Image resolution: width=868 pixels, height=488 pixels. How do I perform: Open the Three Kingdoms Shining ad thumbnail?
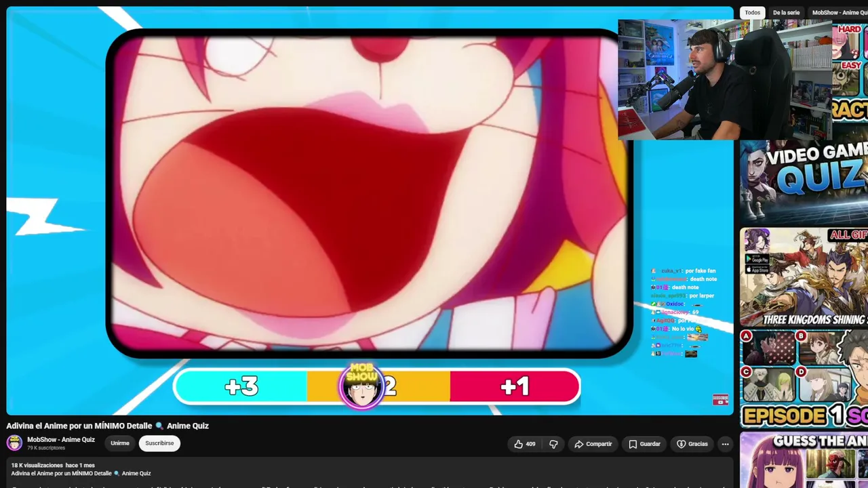pos(804,278)
